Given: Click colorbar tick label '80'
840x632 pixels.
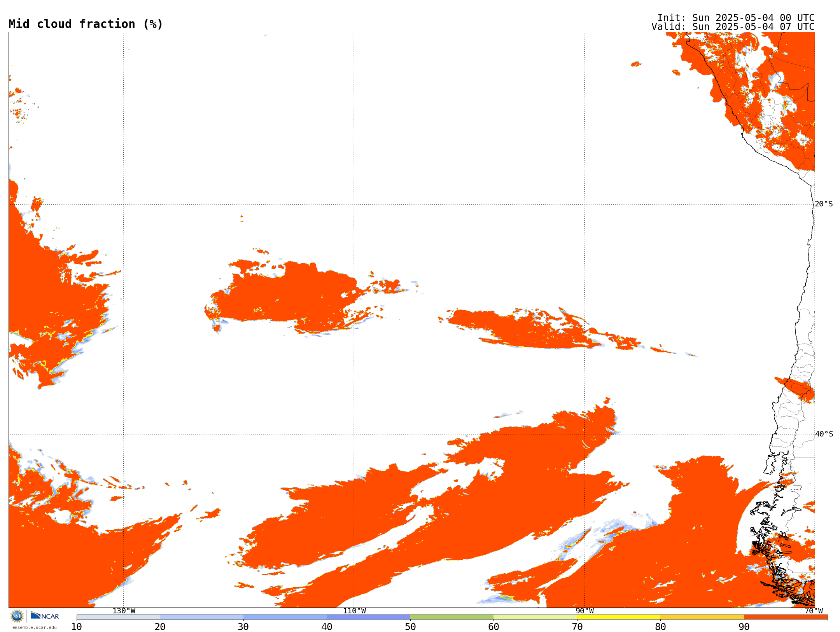Looking at the screenshot, I should click(660, 627).
